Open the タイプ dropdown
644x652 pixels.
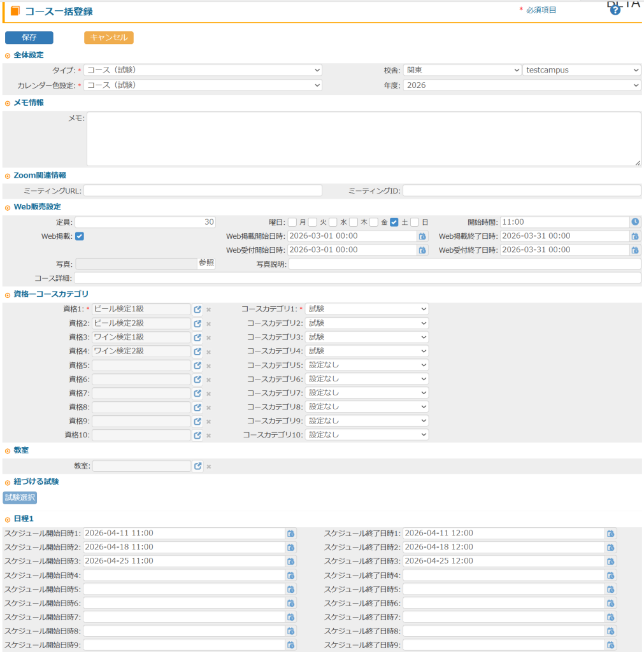tap(203, 70)
